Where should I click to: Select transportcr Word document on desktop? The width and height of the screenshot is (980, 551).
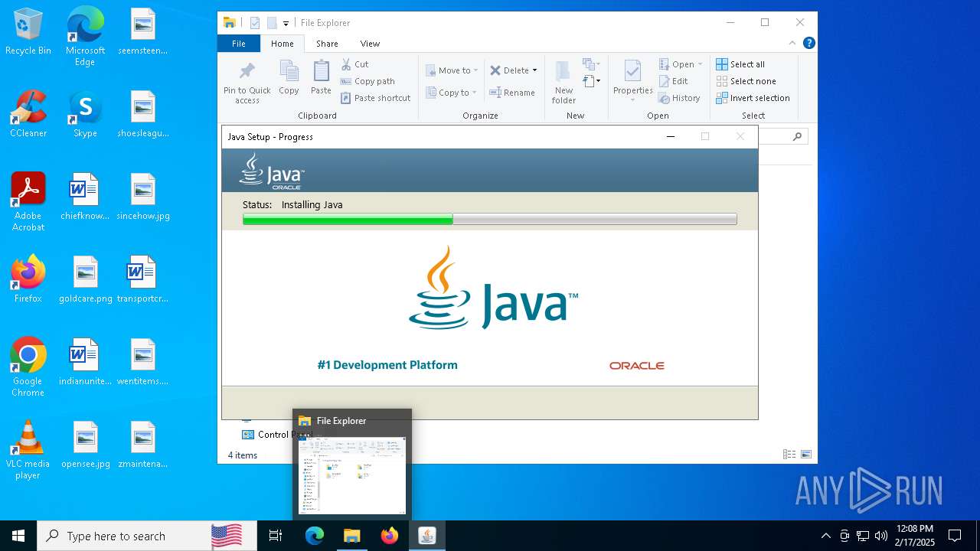[142, 279]
